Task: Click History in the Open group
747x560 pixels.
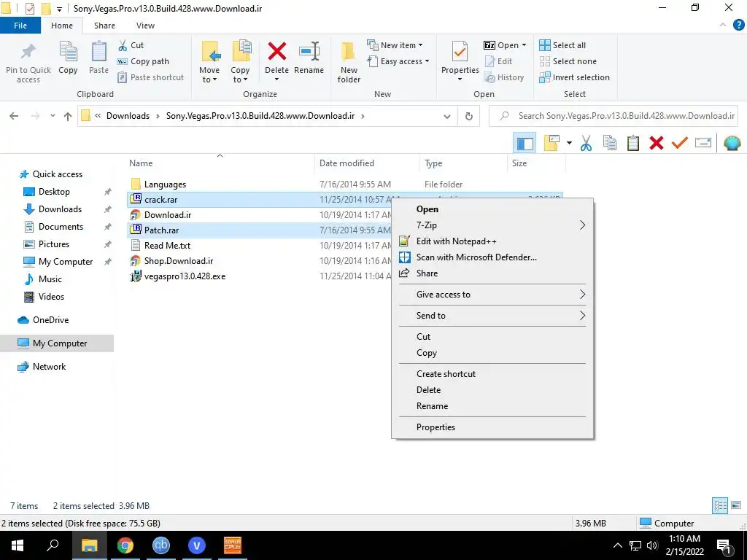Action: (x=504, y=77)
